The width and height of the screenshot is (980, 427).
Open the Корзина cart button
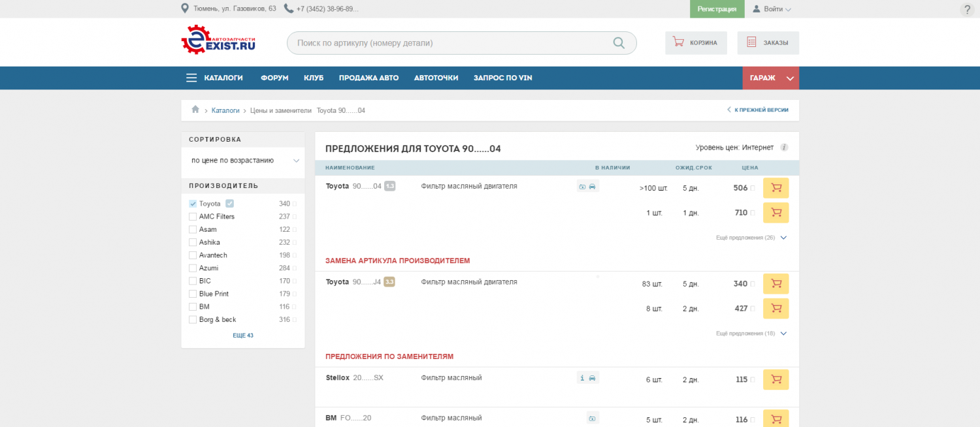pos(696,43)
